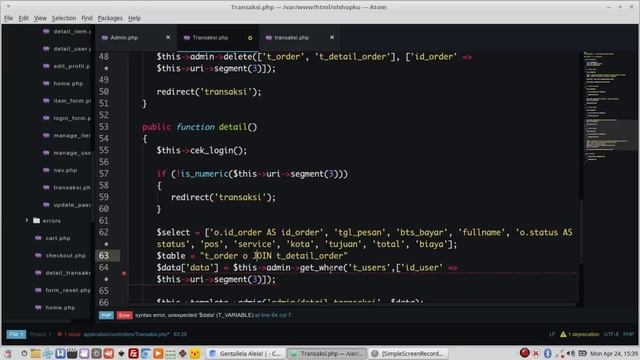Click the 63:28 cursor position indicator
This screenshot has height=360, width=640.
pyautogui.click(x=180, y=334)
